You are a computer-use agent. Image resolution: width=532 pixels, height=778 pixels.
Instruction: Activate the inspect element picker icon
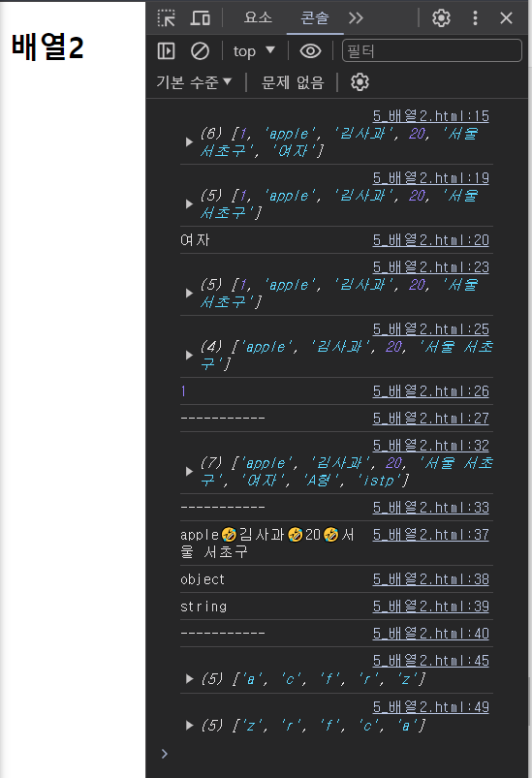(x=167, y=18)
